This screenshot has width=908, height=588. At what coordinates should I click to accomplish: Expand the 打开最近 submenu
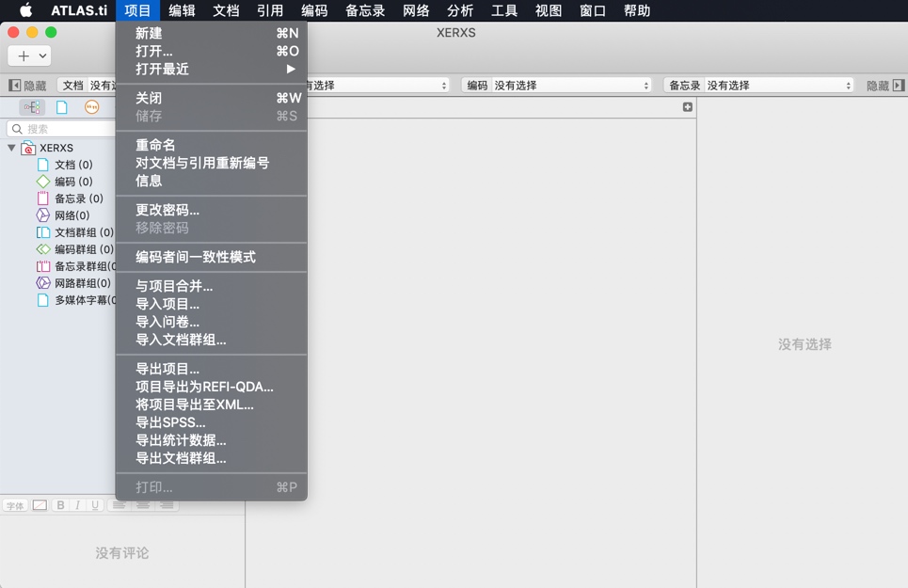click(x=212, y=69)
